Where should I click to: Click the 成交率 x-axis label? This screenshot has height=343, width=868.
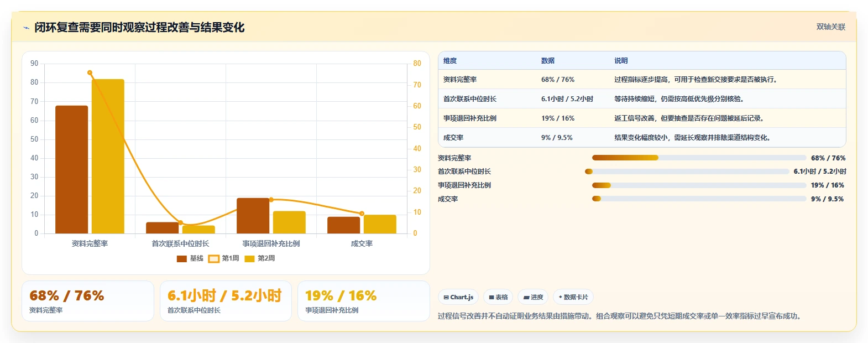(x=362, y=243)
